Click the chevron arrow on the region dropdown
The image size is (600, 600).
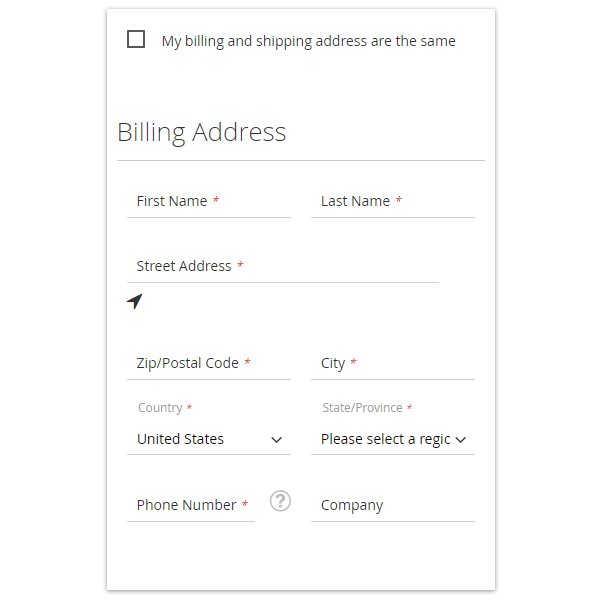[461, 440]
